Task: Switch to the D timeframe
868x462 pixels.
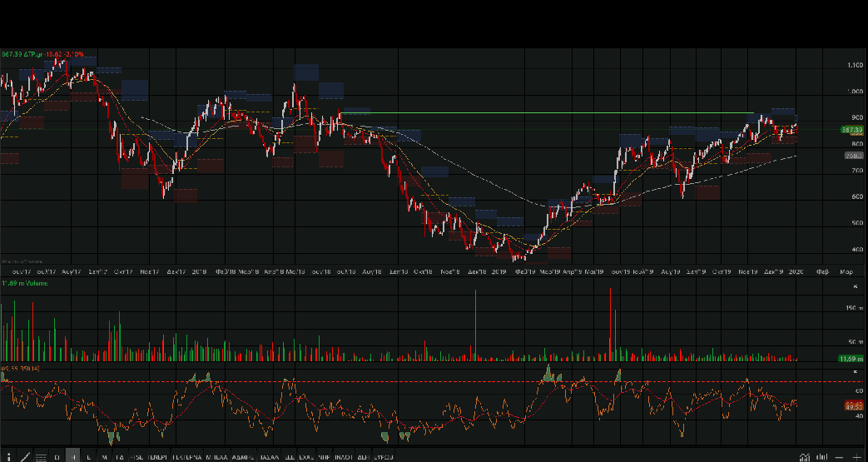Action: (57, 457)
